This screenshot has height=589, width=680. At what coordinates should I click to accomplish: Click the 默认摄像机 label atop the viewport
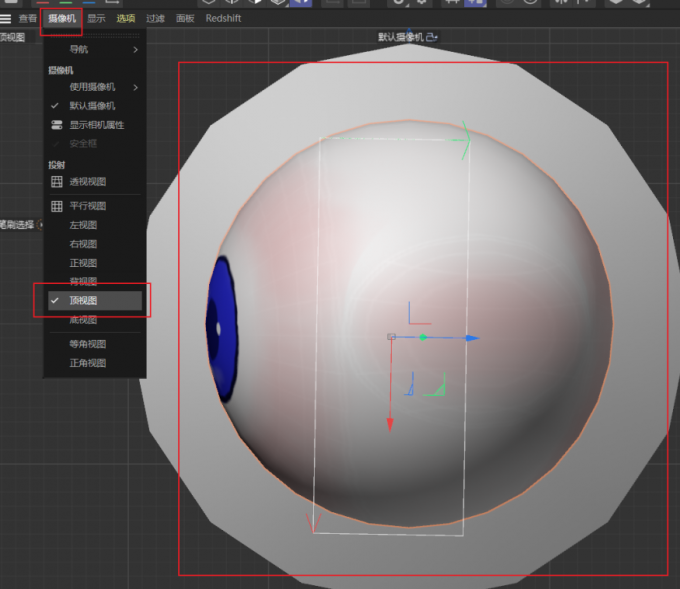pos(401,37)
